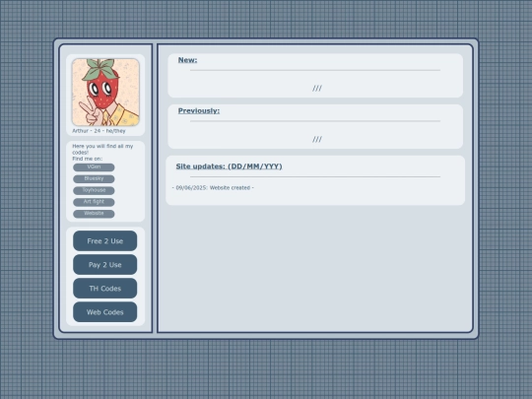Viewport: 532px width, 399px height.
Task: Click the '///' placeholder under New
Action: (x=317, y=89)
